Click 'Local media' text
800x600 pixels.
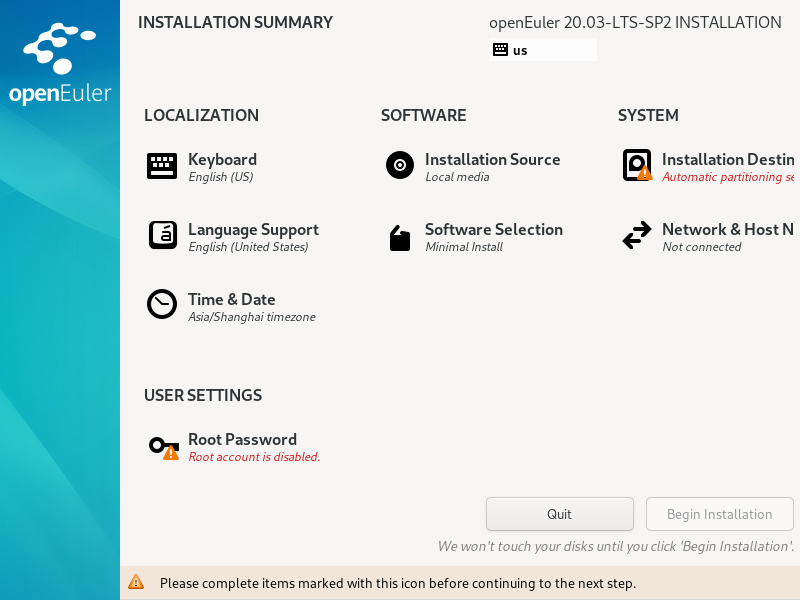[458, 177]
